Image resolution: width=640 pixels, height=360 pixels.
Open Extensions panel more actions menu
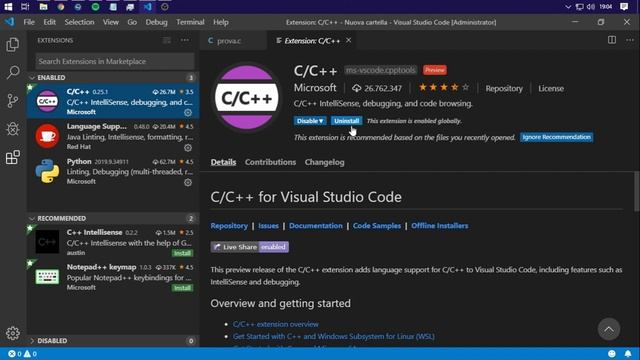point(185,40)
